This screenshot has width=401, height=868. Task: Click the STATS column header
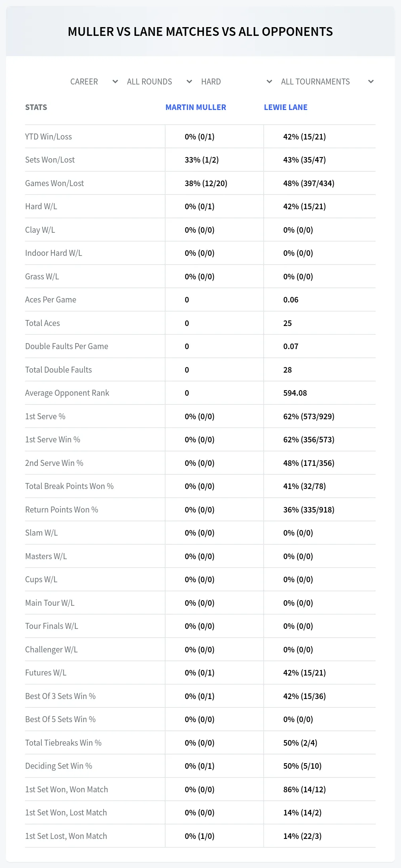point(36,107)
